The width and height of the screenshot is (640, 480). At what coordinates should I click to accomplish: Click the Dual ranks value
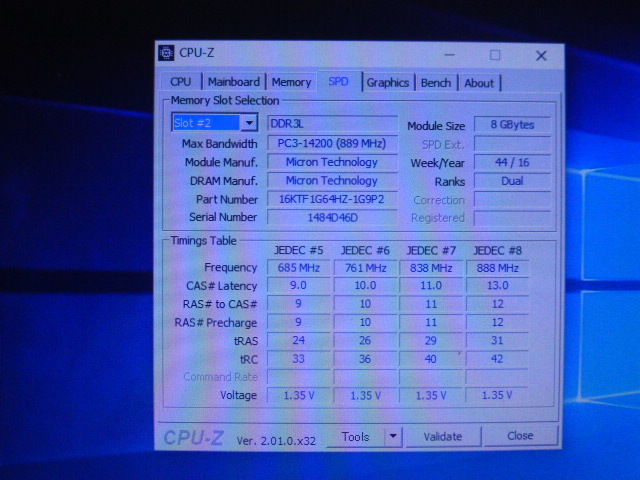point(512,181)
